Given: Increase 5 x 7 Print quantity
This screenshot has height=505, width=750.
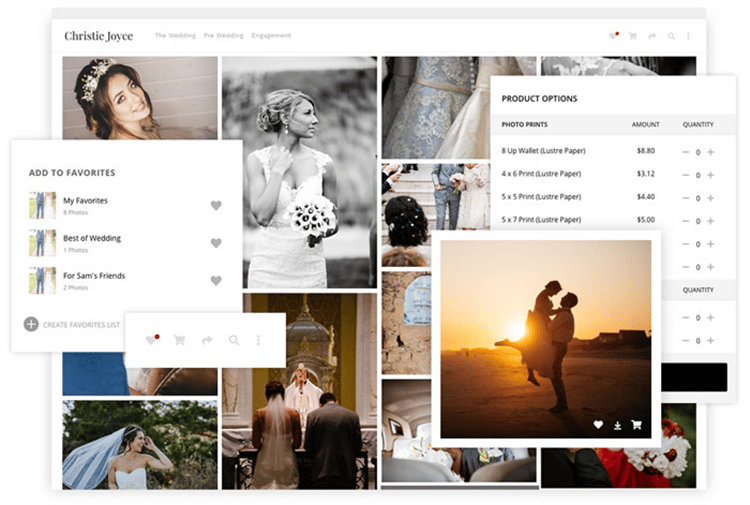Looking at the screenshot, I should (x=710, y=221).
